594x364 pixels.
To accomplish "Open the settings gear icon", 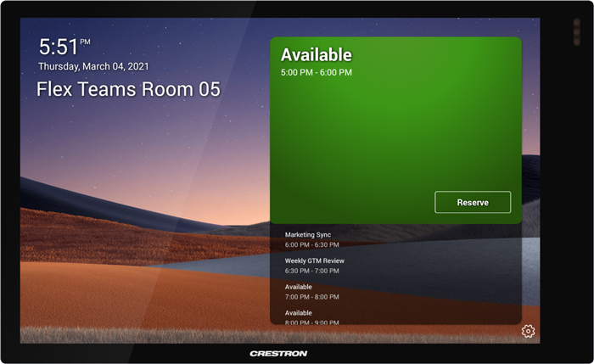I will [528, 331].
